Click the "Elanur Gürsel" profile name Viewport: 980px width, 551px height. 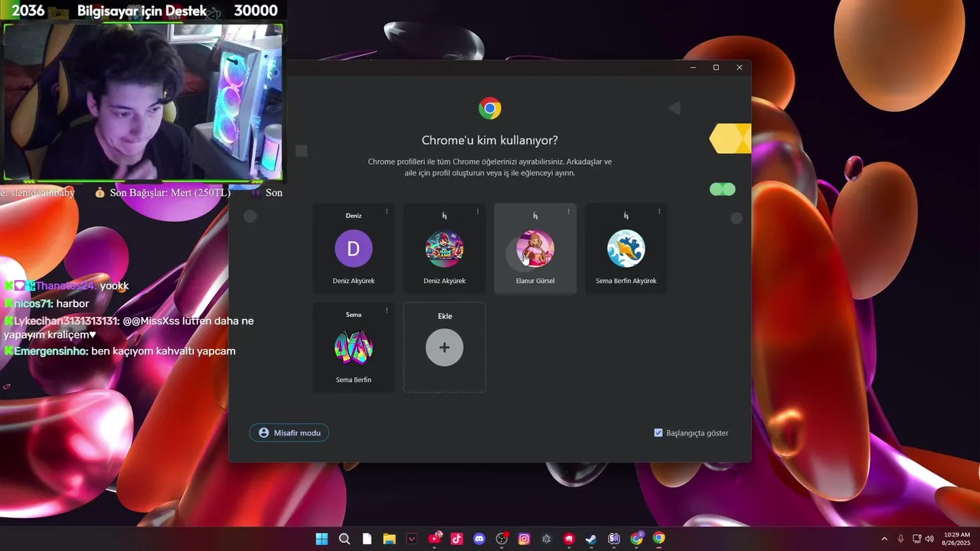pyautogui.click(x=535, y=281)
